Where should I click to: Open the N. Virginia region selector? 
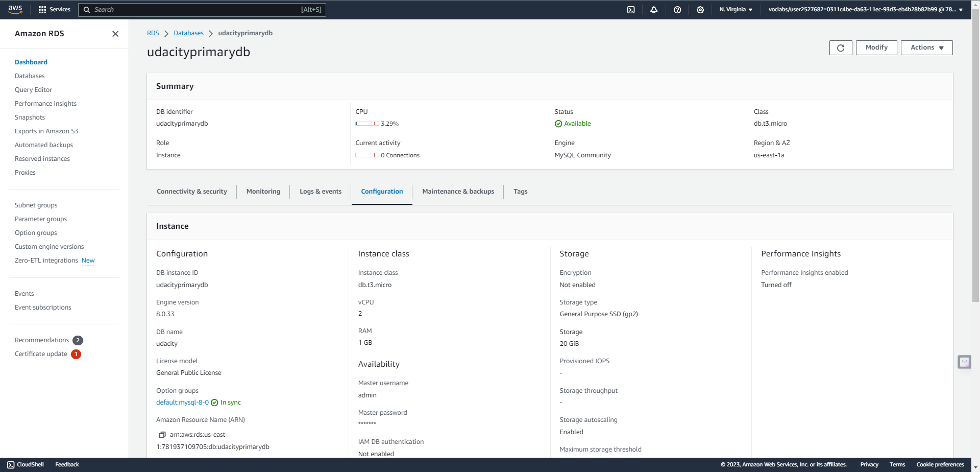pos(736,10)
